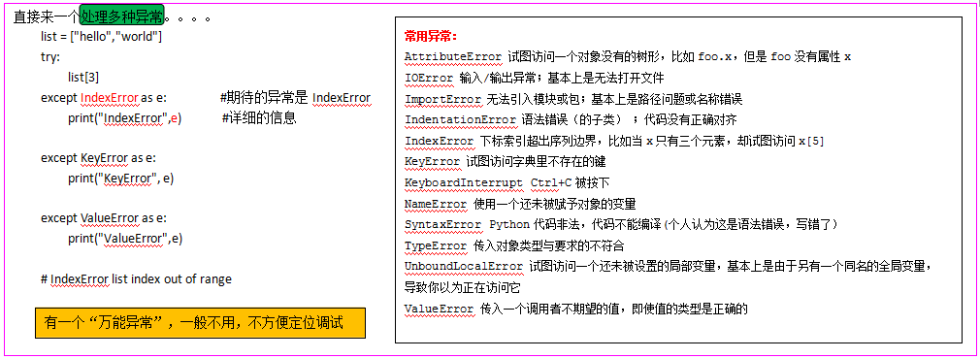This screenshot has height=359, width=980.
Task: Click the # IndexError list index out of range comment
Action: [x=136, y=278]
